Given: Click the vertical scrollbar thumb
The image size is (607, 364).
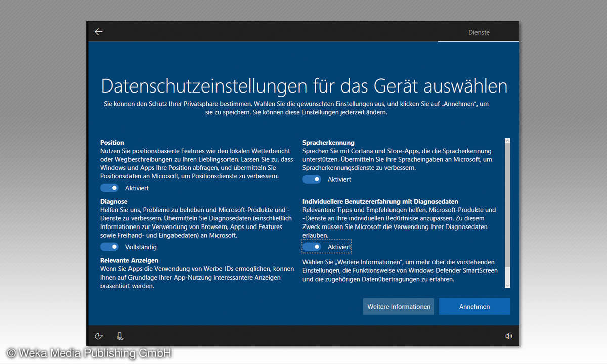Looking at the screenshot, I should [507, 206].
